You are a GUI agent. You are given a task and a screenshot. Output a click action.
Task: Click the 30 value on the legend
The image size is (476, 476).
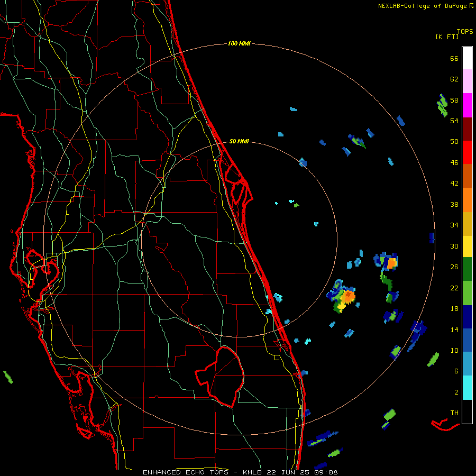click(x=454, y=246)
